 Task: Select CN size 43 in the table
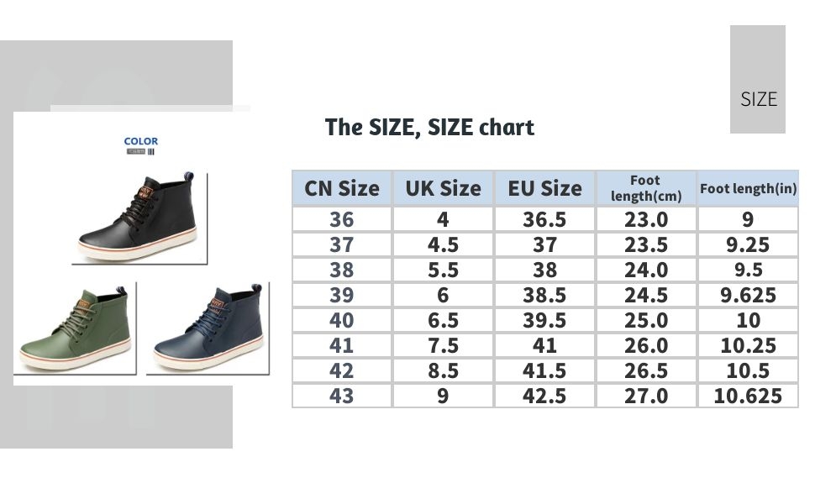(342, 396)
